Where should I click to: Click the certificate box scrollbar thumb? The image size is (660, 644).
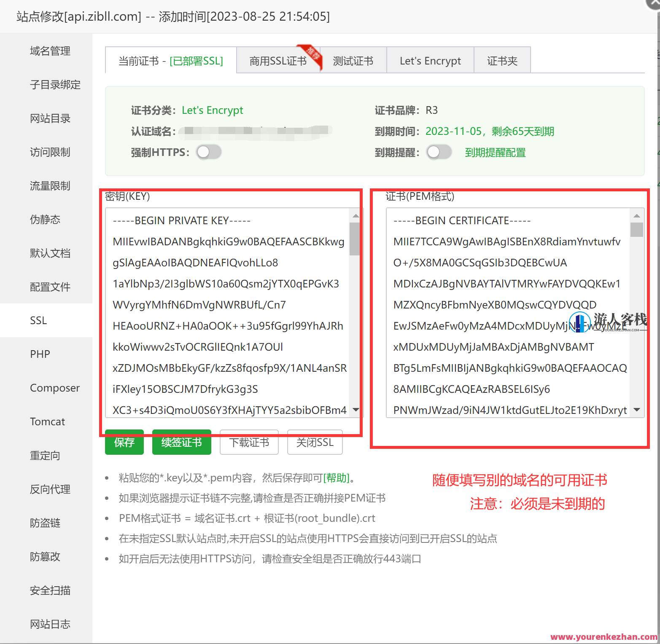pyautogui.click(x=637, y=230)
